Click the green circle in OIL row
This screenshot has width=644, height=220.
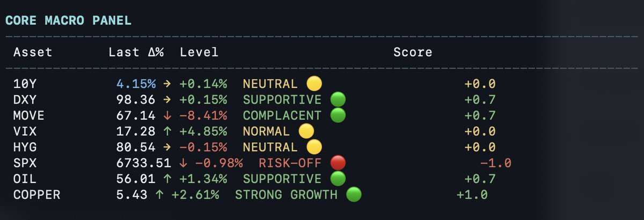click(338, 179)
